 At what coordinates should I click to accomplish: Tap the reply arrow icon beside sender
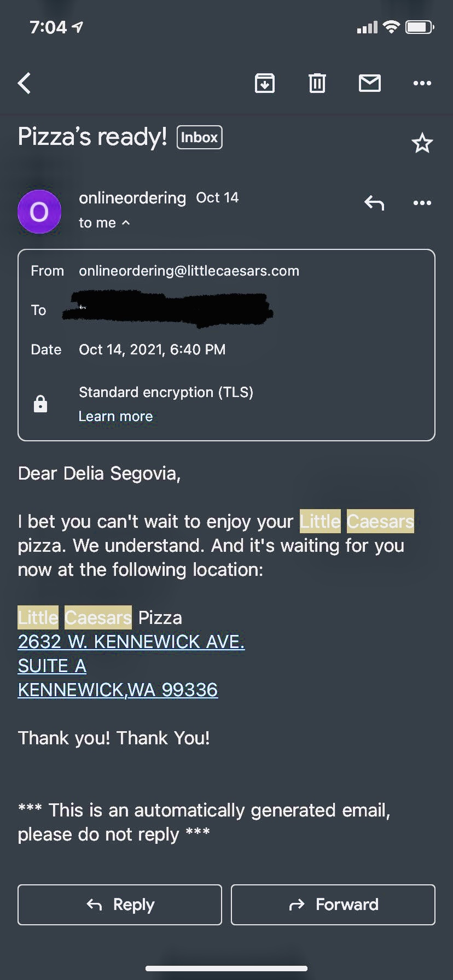374,203
